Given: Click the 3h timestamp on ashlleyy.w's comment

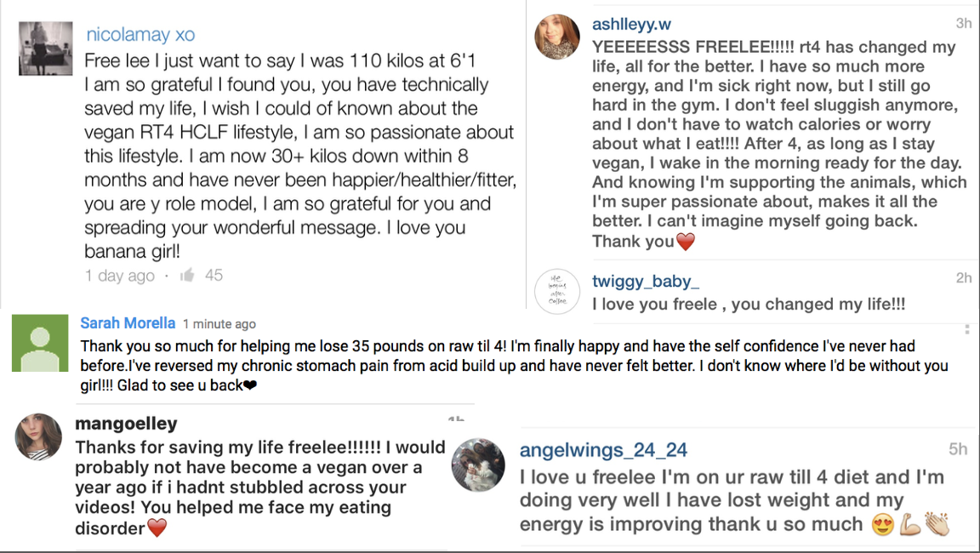Looking at the screenshot, I should pyautogui.click(x=962, y=25).
